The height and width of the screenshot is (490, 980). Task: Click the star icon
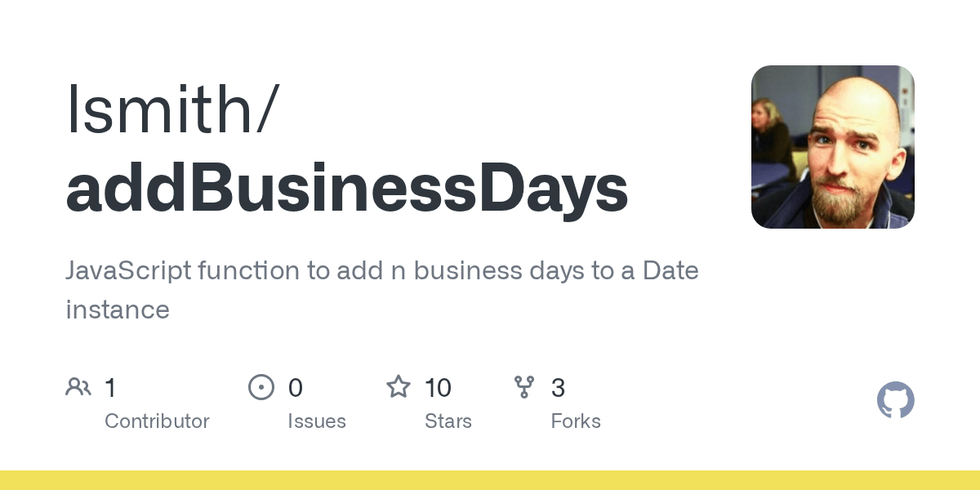(399, 387)
